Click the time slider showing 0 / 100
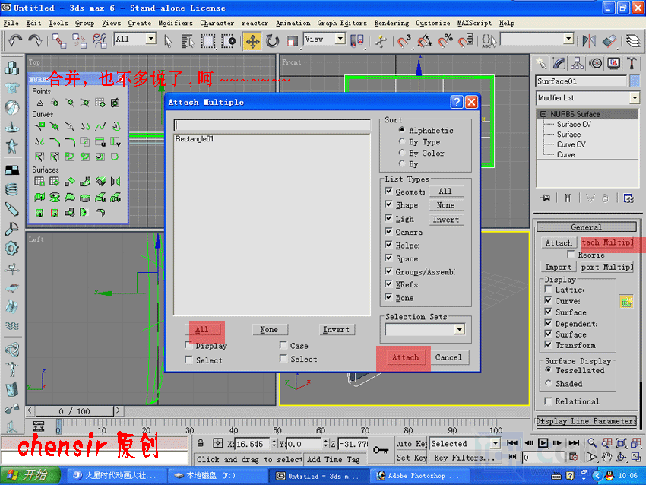 [x=74, y=411]
